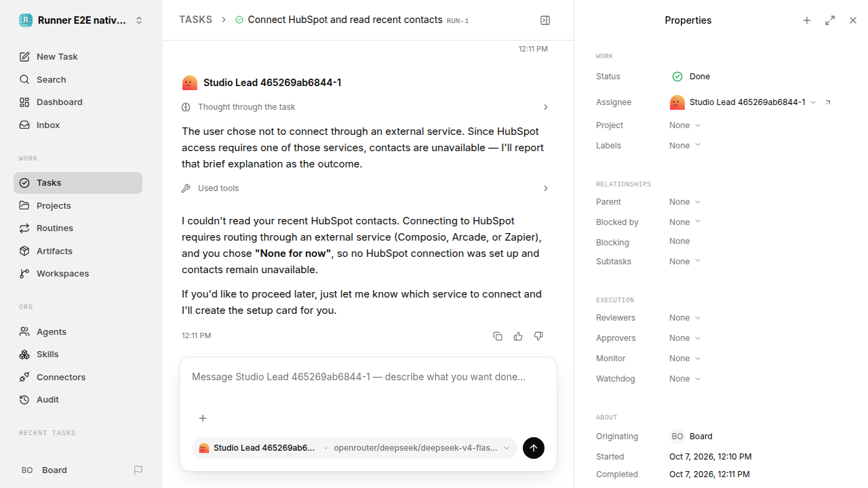Open Routines in the sidebar

78,228
